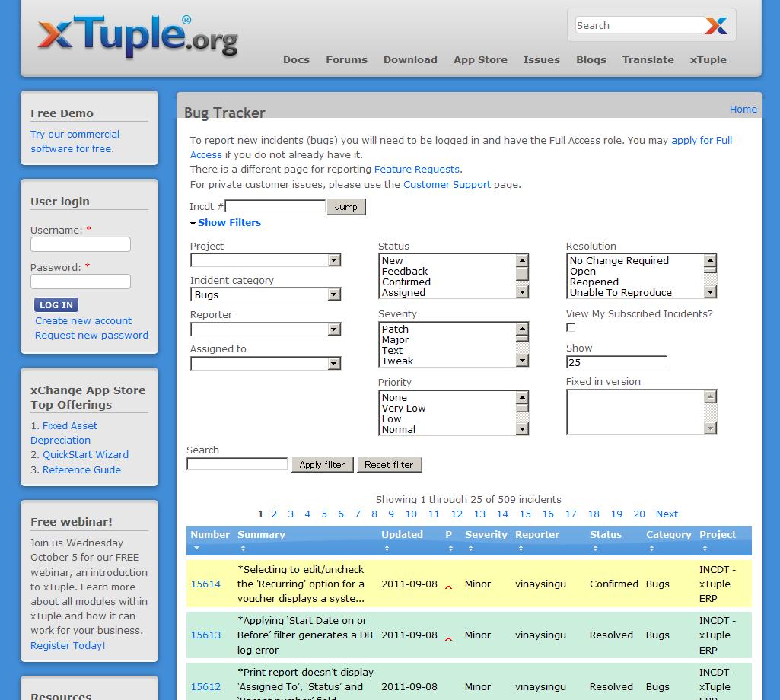780x700 pixels.
Task: Click Register Today! webinar link
Action: click(68, 645)
